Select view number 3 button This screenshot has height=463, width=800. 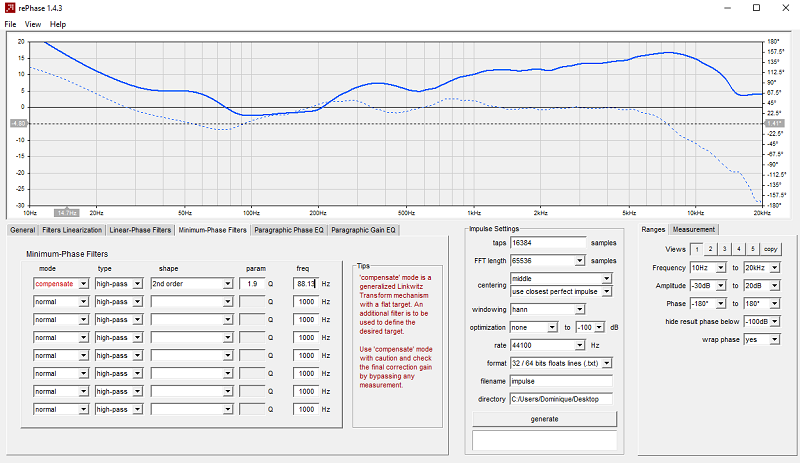724,249
